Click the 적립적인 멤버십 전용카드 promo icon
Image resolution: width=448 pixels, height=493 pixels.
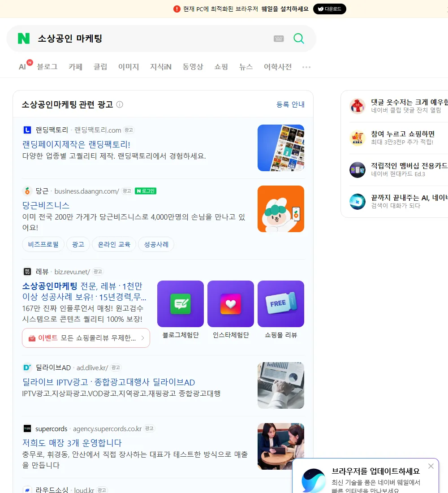point(358,170)
